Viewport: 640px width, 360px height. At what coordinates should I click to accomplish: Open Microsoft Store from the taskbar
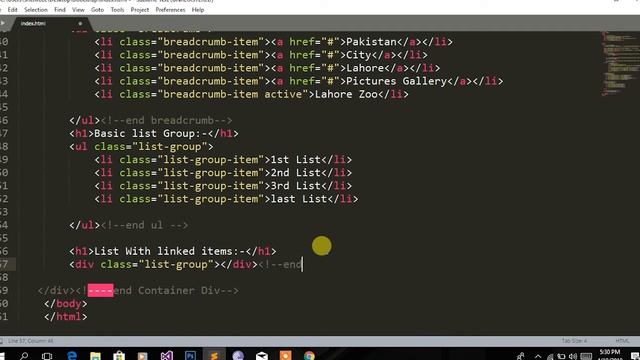coord(119,356)
